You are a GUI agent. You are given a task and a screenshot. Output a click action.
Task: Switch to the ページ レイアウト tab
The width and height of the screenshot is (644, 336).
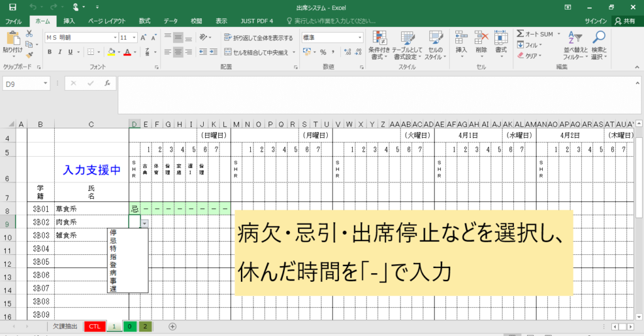coord(107,21)
